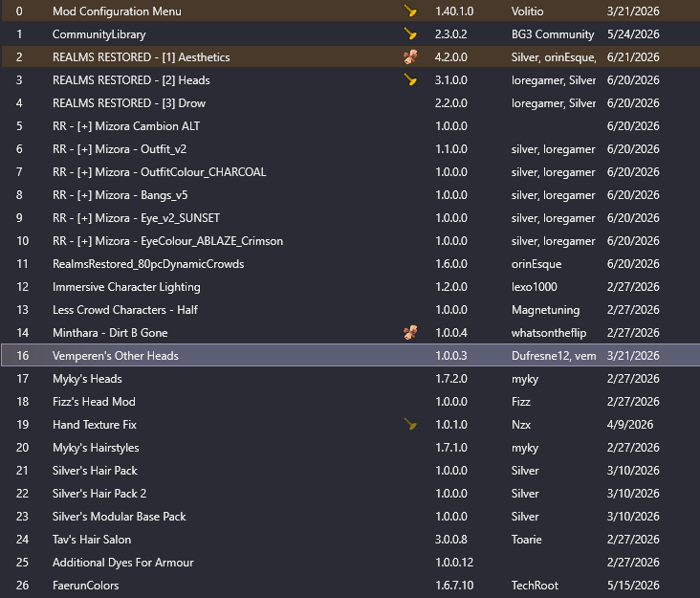The image size is (700, 598).
Task: Select REALMS RESTORED - [2] Heads name
Action: coord(131,80)
